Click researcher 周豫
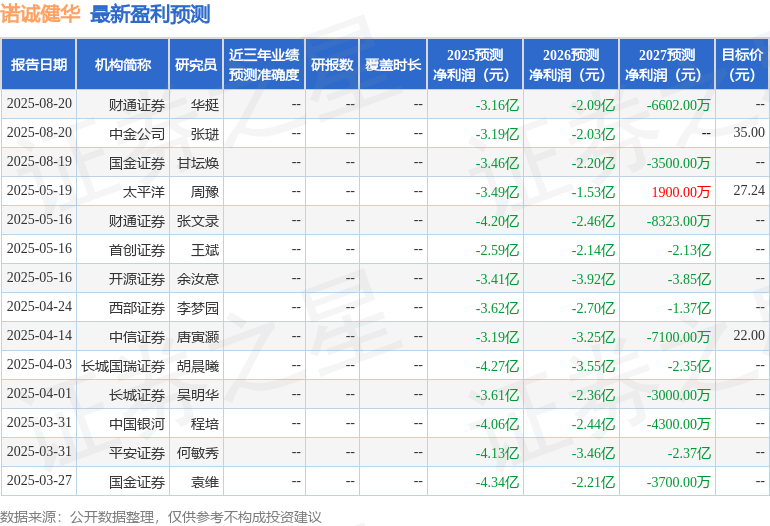The image size is (770, 526). [x=205, y=192]
